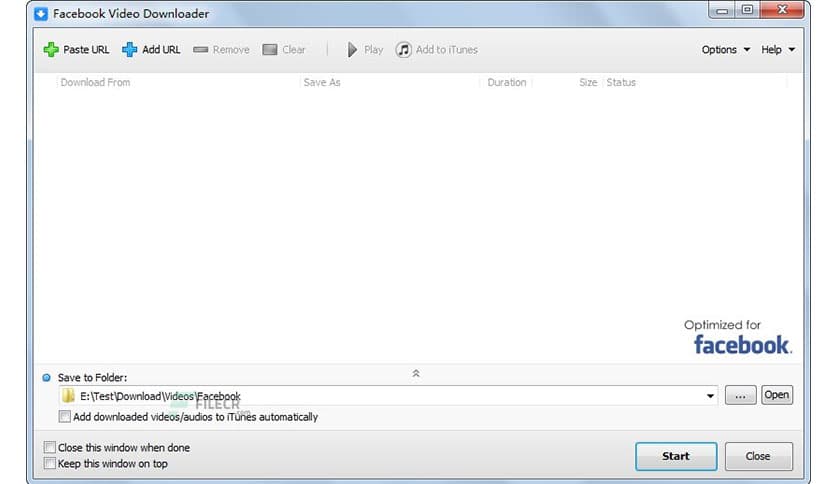The height and width of the screenshot is (484, 836).
Task: Check Close this window when done
Action: pyautogui.click(x=50, y=447)
